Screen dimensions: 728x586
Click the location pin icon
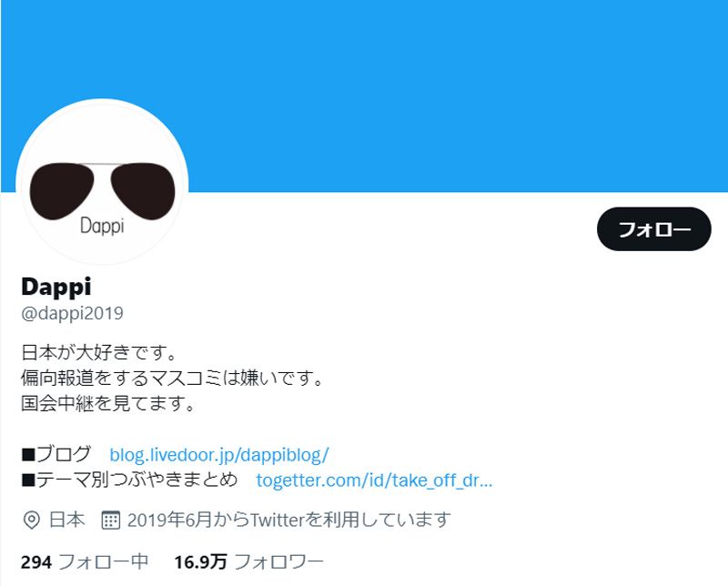(x=31, y=520)
